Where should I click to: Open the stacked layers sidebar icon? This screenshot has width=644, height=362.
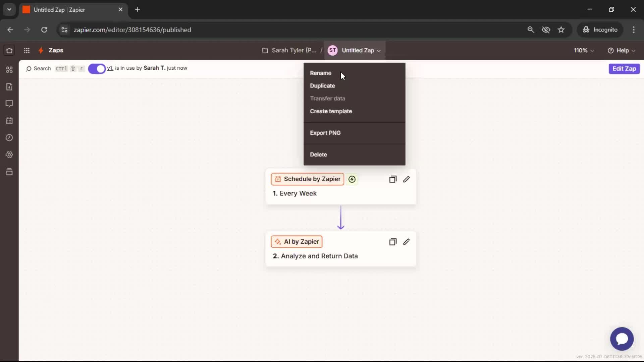[9, 172]
